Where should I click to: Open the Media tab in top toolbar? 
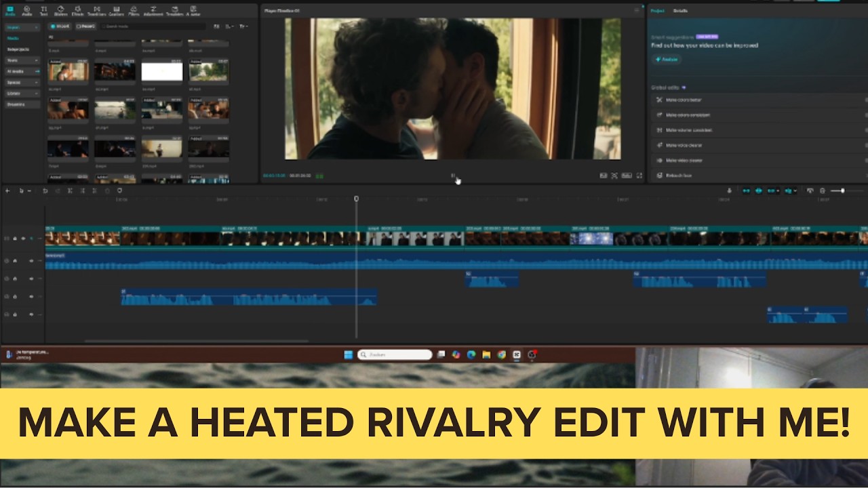click(9, 11)
